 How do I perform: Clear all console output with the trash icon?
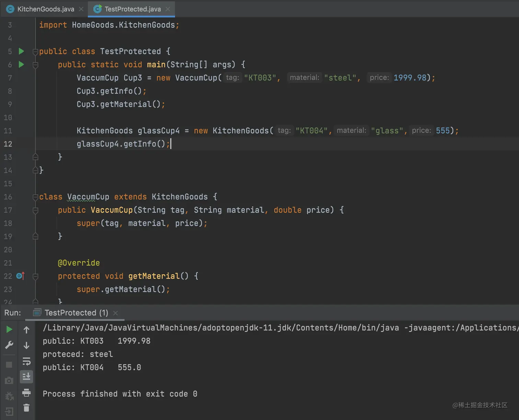26,408
